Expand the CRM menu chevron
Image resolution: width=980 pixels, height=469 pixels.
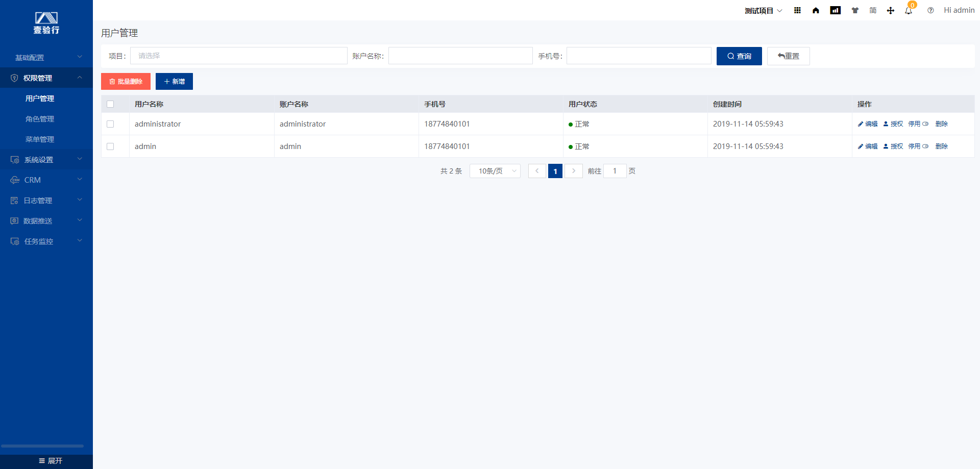point(80,180)
